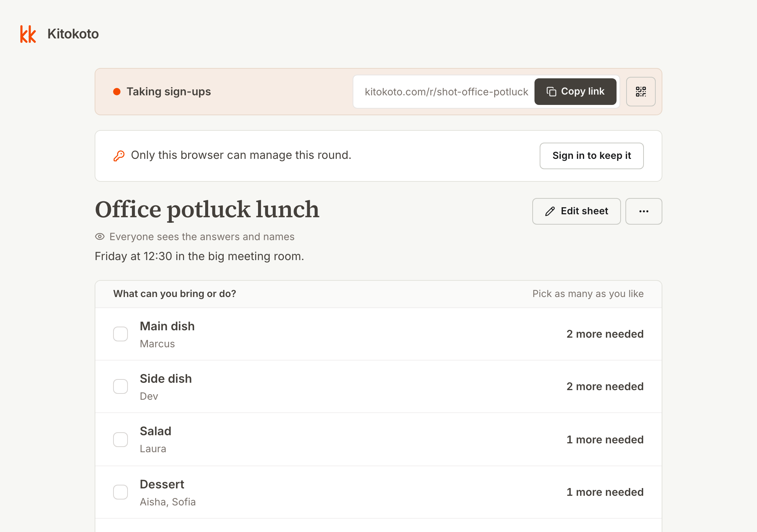757x532 pixels.
Task: Click the Side dish row label
Action: 166,379
